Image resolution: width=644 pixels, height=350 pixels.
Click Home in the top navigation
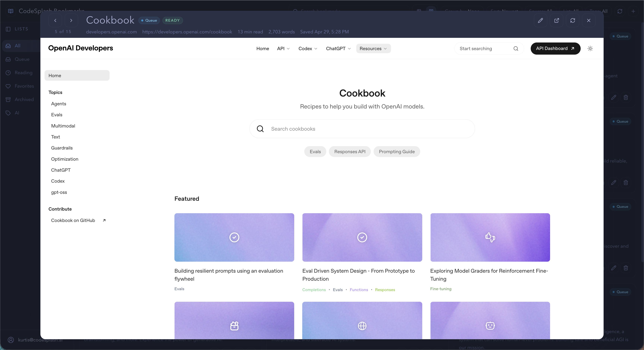[x=263, y=48]
